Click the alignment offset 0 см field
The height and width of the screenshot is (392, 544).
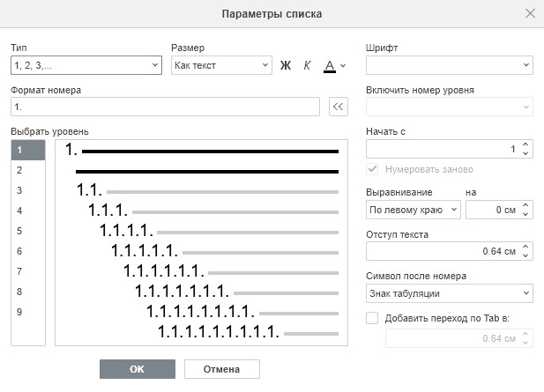493,210
